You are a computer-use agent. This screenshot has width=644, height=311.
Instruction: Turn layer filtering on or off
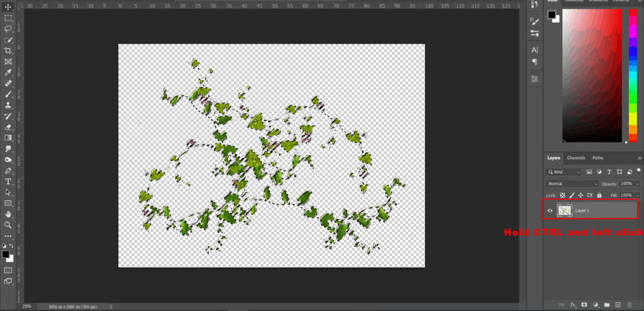pyautogui.click(x=639, y=171)
